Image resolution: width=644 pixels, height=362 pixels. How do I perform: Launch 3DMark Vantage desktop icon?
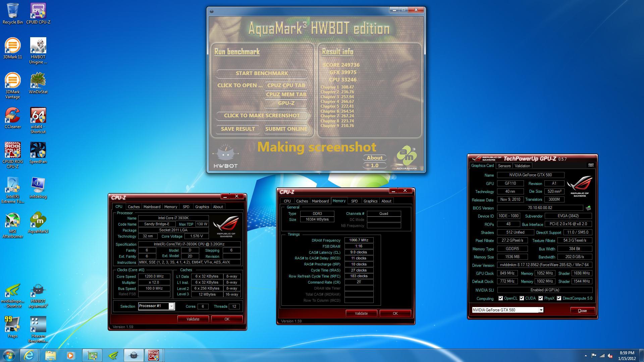click(13, 85)
